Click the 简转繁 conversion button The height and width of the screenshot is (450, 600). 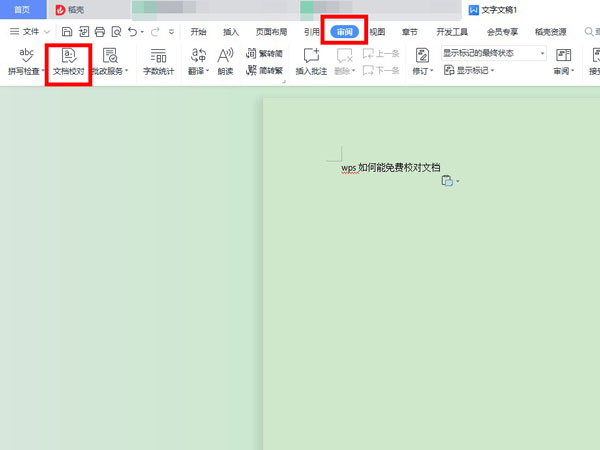[x=263, y=72]
